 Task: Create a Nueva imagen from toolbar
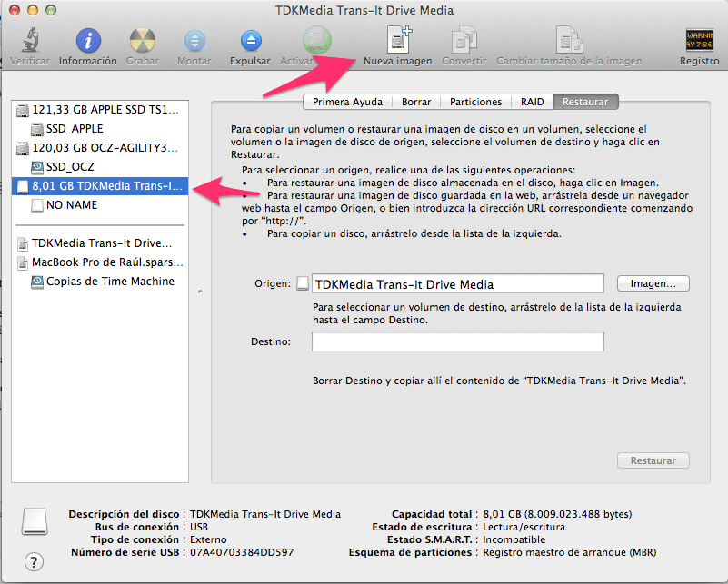pos(397,41)
